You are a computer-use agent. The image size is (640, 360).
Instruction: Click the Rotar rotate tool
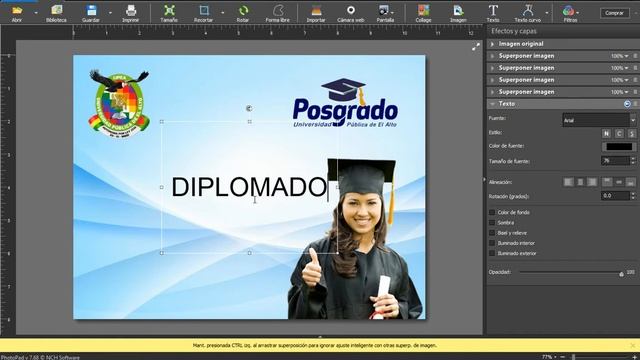click(x=243, y=13)
